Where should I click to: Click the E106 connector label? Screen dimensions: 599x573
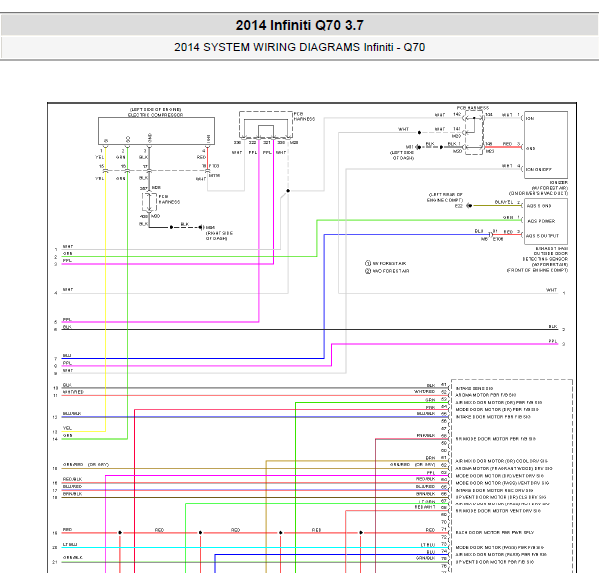498,239
